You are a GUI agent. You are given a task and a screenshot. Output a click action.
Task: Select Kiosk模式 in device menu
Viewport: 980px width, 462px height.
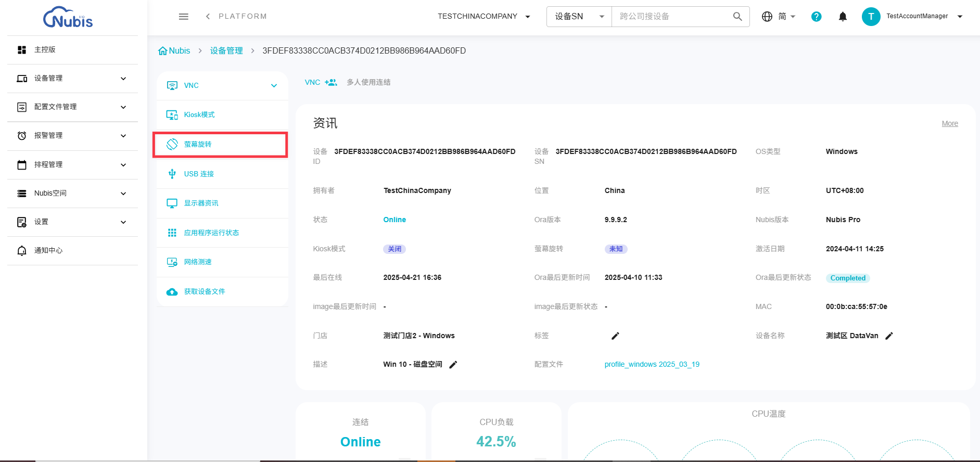click(222, 115)
